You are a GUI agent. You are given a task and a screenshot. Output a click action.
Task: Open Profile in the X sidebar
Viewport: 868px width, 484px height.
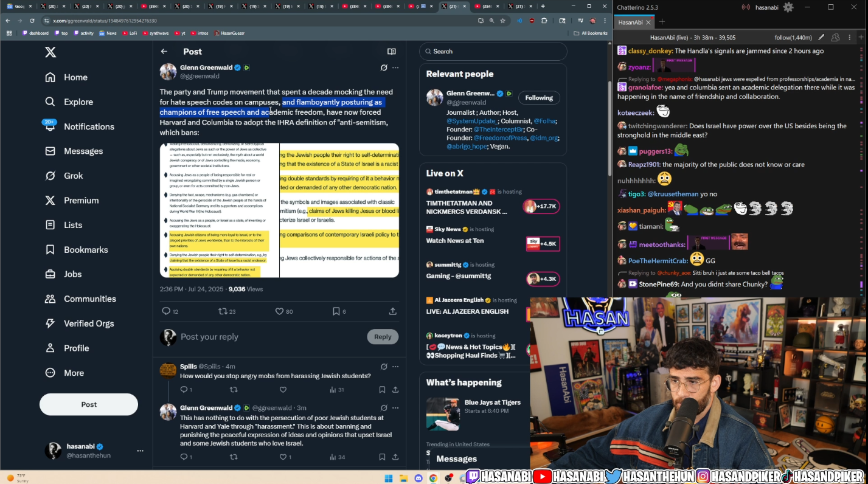(67, 348)
